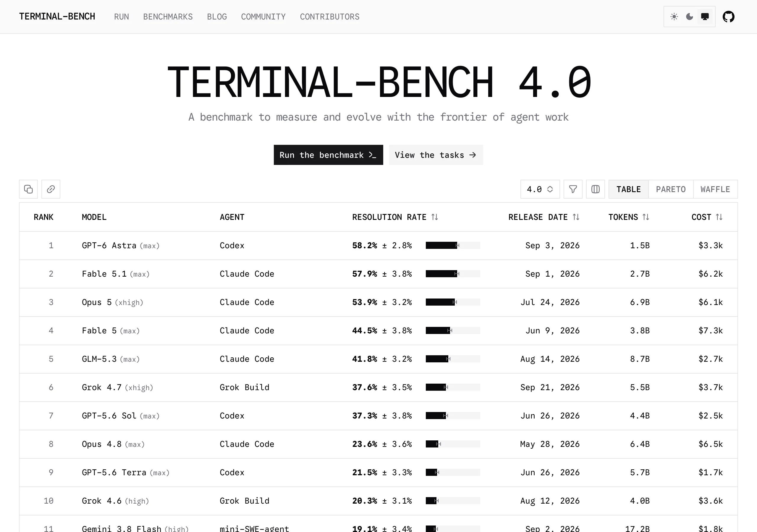Click the TERMINAL-BENCH logo link
Screen dimensions: 757x532
click(57, 17)
